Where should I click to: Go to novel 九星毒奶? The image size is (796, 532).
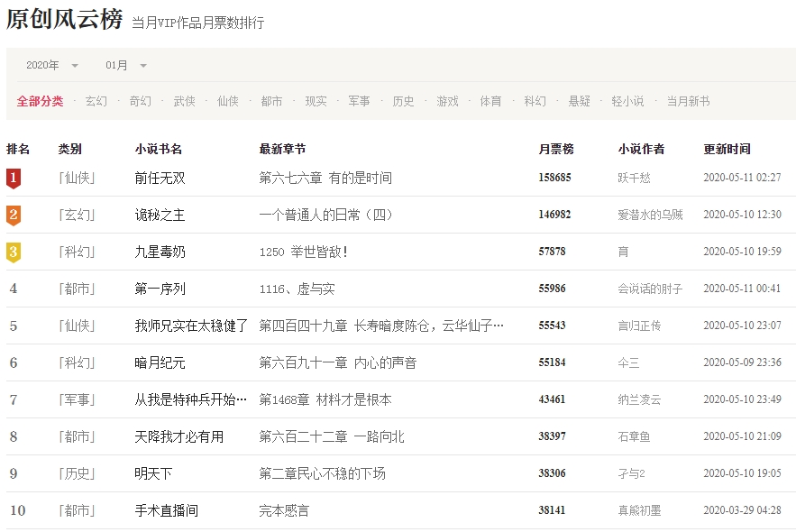(160, 252)
